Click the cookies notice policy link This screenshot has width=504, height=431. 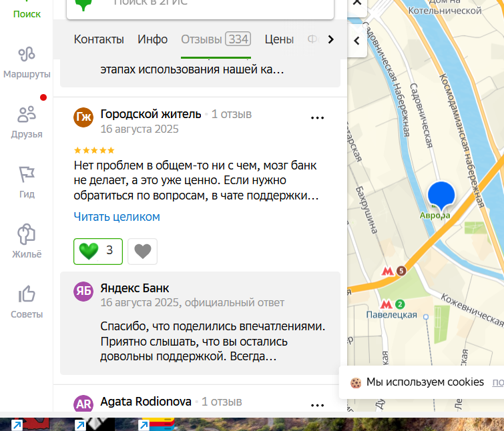coord(498,382)
